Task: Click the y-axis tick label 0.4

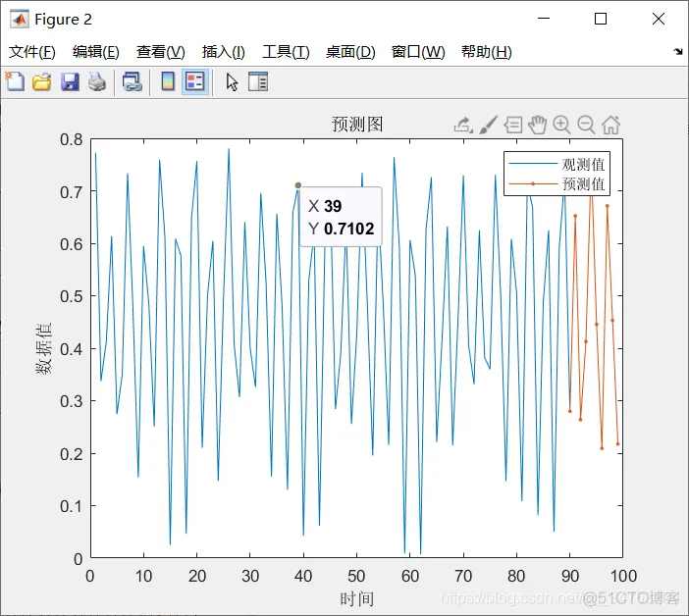Action: pos(72,349)
